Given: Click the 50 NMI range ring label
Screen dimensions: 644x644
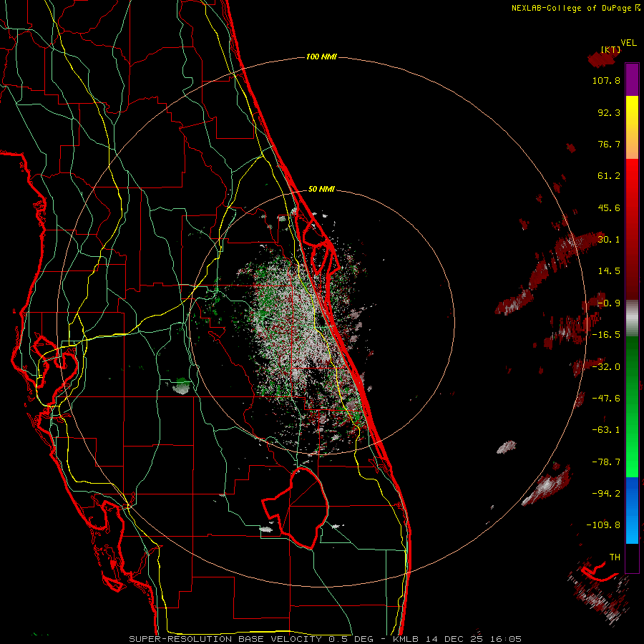Looking at the screenshot, I should 321,189.
